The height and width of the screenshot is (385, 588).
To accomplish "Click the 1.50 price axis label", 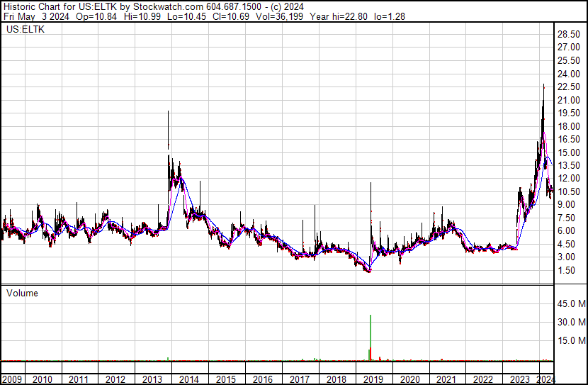I will [x=567, y=270].
